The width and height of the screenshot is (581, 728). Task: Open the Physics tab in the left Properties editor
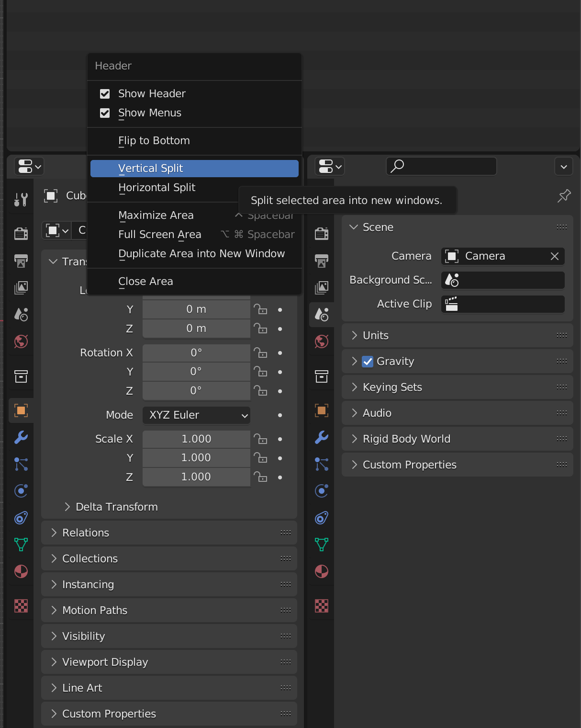(21, 491)
